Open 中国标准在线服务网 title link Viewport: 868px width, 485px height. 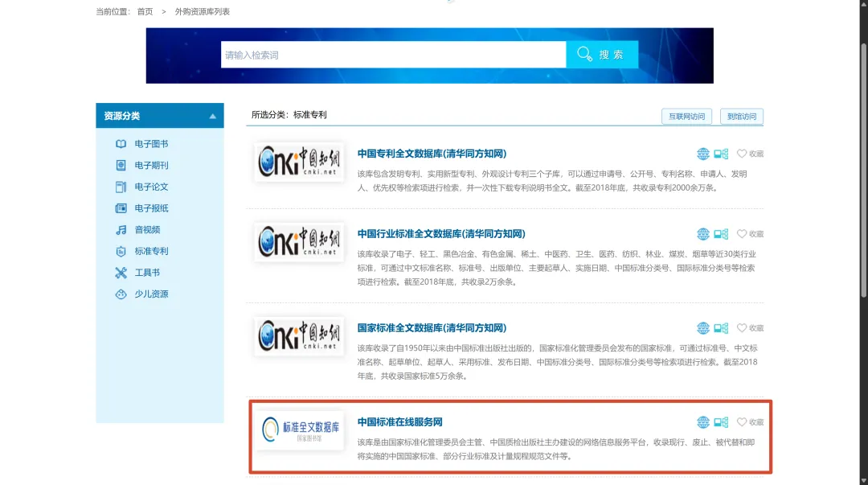(399, 422)
